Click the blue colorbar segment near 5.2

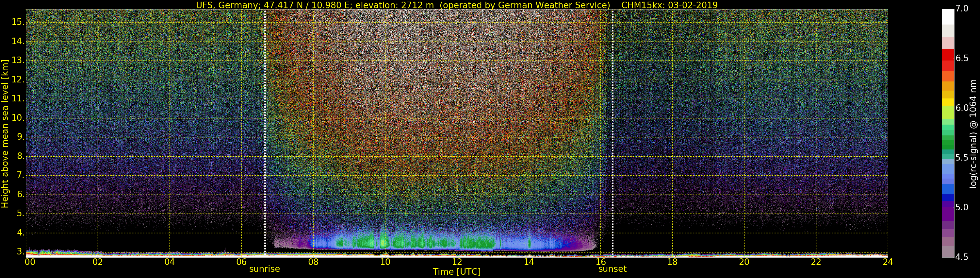pos(948,189)
